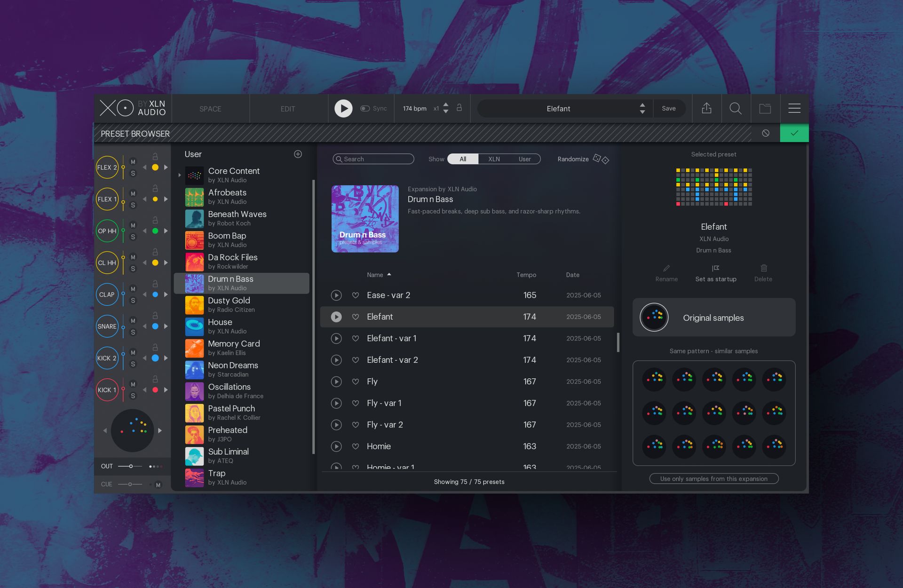Sort presets by Date column

[x=572, y=275]
